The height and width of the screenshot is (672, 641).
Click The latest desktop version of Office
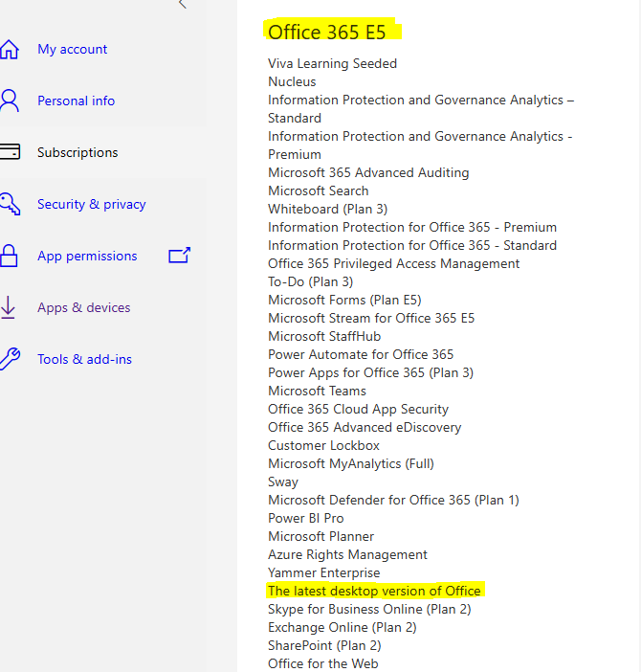tap(374, 591)
